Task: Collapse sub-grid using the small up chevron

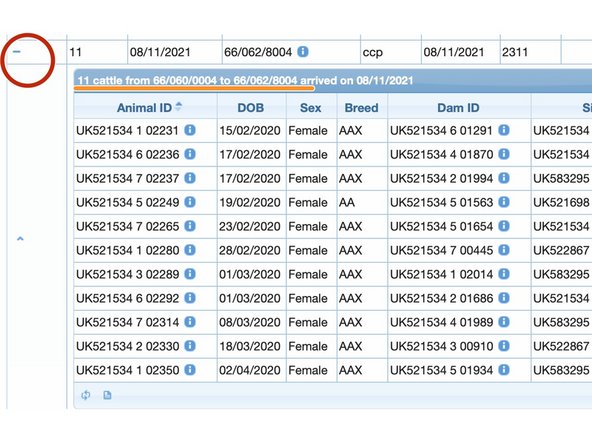Action: tap(20, 239)
